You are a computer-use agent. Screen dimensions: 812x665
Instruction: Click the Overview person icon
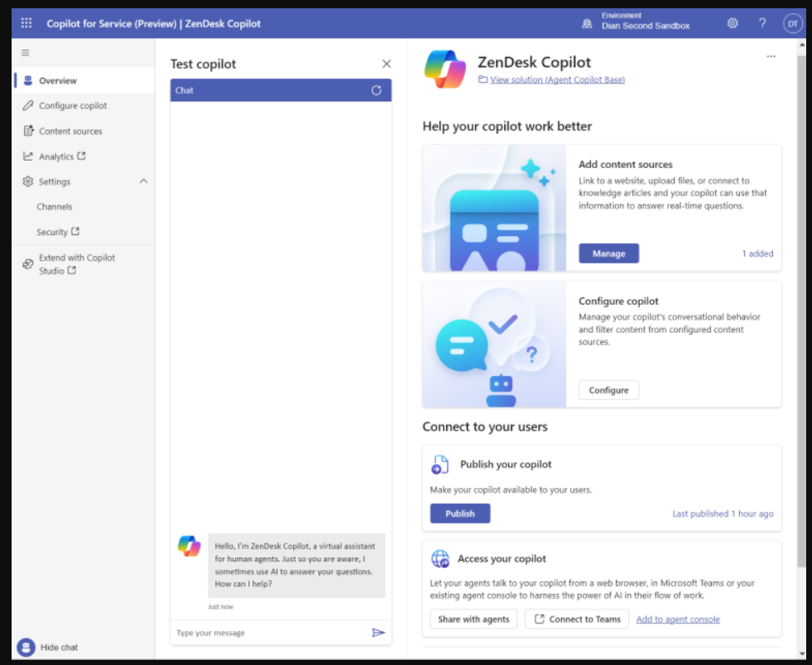tap(28, 80)
